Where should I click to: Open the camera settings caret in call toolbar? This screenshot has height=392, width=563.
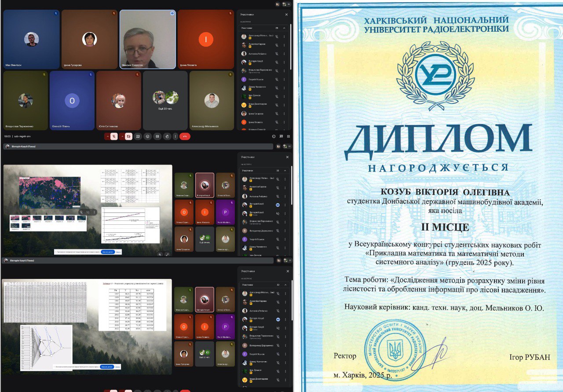122,136
